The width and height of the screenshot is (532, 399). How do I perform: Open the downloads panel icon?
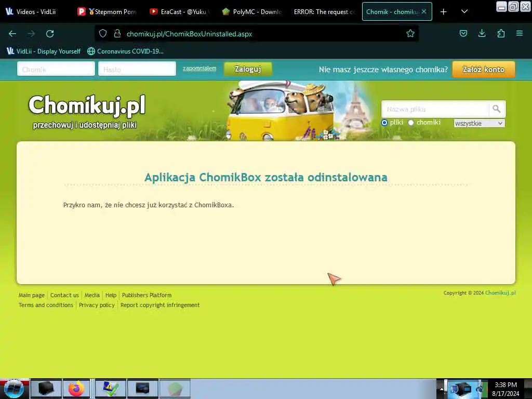pos(482,33)
